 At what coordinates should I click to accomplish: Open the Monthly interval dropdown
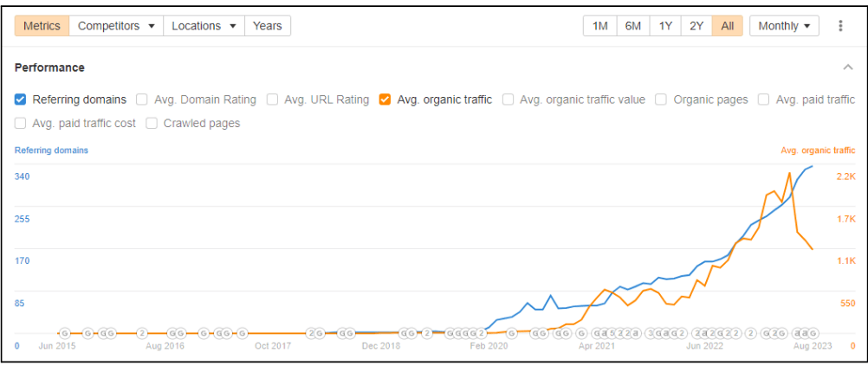point(784,26)
